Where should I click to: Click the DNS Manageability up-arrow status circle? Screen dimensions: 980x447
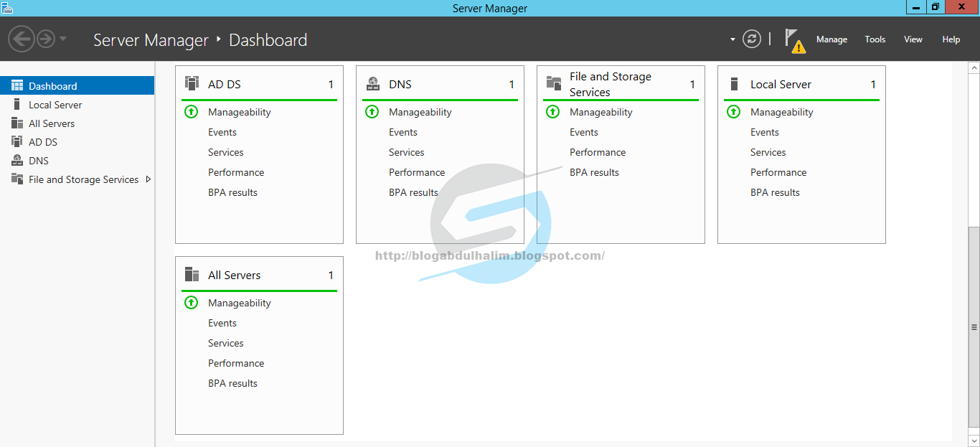pos(372,112)
